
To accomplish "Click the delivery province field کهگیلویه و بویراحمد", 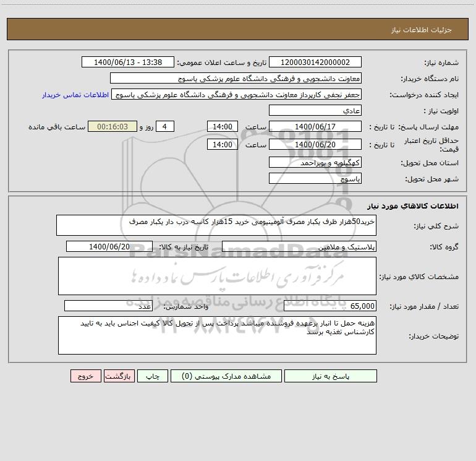I will pos(315,163).
